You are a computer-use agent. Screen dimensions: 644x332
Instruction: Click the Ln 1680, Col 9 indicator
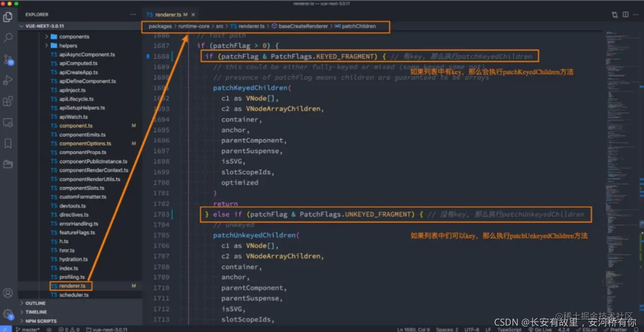(x=413, y=330)
